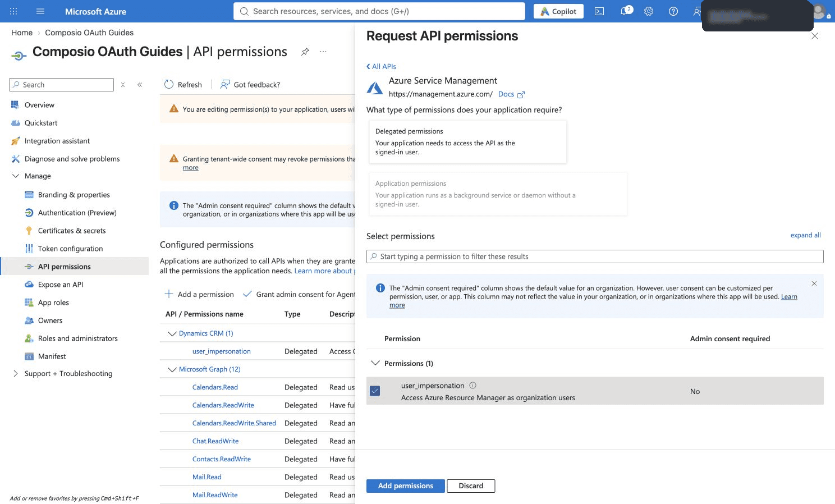Viewport: 835px width, 504px height.
Task: Open the Azure portal apps grid icon
Action: [13, 11]
